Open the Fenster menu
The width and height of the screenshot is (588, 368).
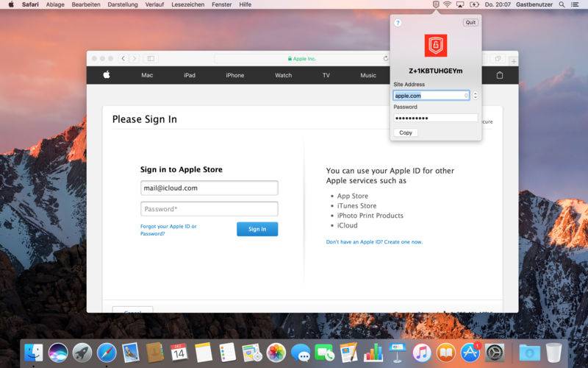[x=222, y=4]
